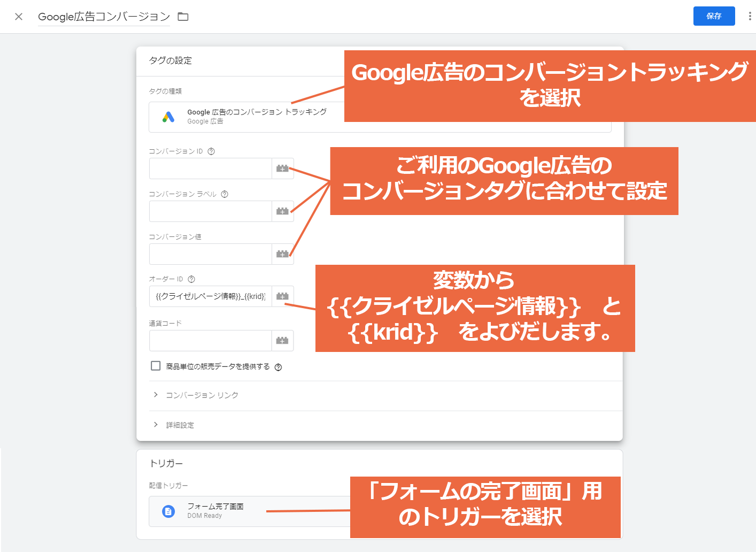This screenshot has height=552, width=756.
Task: Click the コンバージョン ID input field
Action: coord(211,168)
